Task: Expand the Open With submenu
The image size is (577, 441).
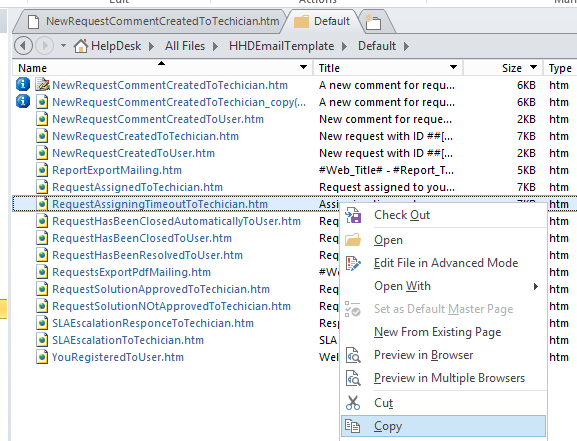Action: click(x=443, y=286)
